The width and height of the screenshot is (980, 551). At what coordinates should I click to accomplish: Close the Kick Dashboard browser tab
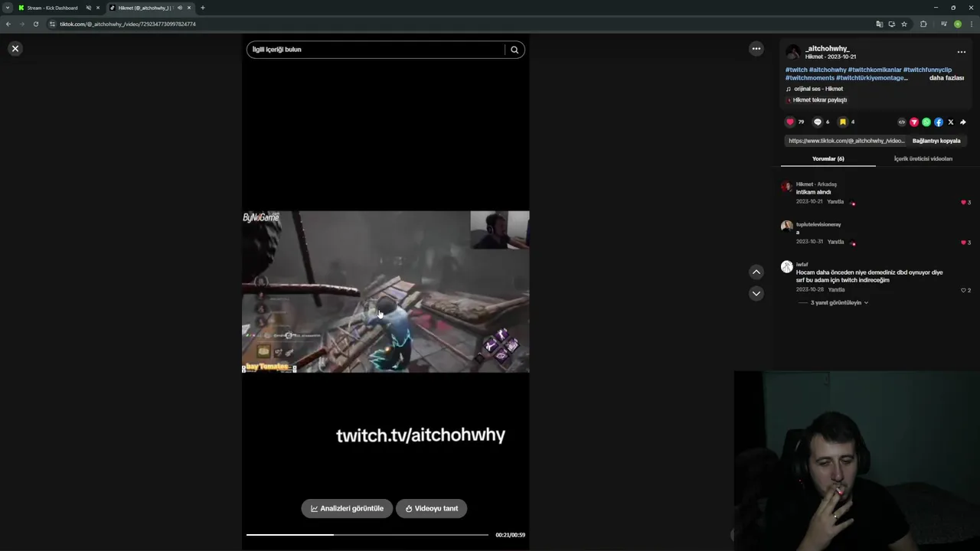coord(98,8)
